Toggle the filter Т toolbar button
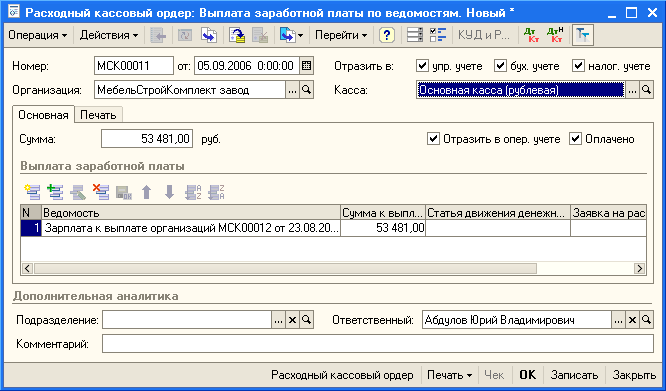Image resolution: width=666 pixels, height=391 pixels. [x=583, y=36]
